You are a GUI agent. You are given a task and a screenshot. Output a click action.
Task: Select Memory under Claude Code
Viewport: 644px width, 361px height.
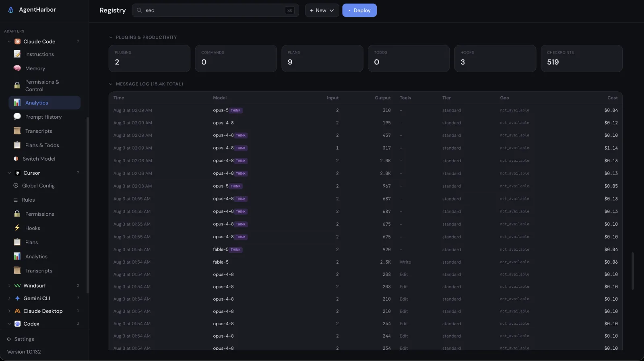tap(35, 68)
